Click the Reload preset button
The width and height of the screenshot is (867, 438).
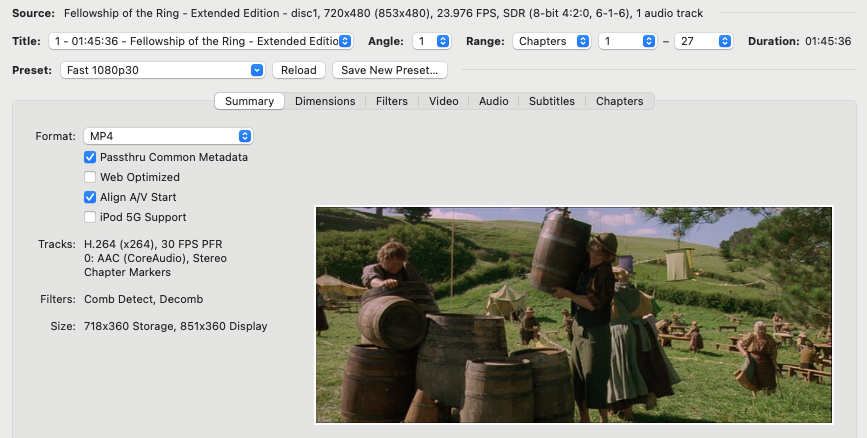click(299, 70)
